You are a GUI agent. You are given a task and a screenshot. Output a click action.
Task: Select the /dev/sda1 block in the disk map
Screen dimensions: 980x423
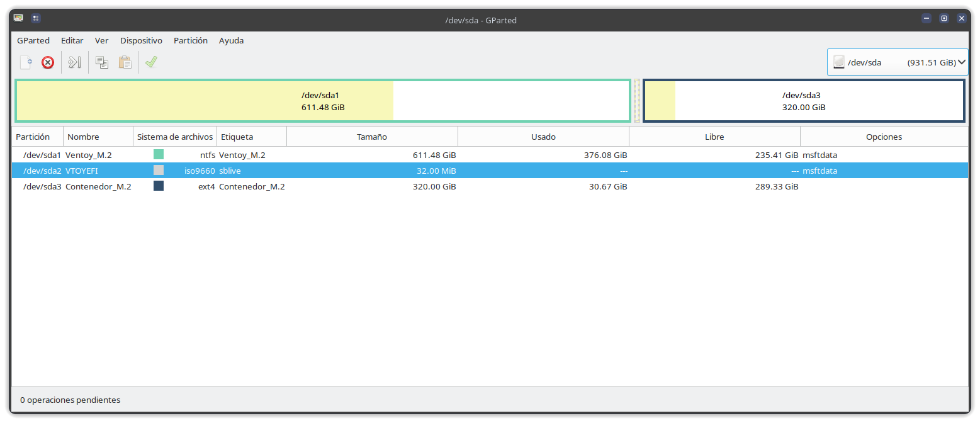323,101
